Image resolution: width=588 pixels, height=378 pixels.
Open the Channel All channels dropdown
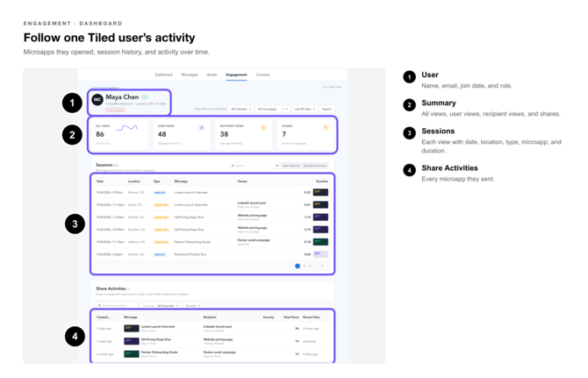tap(161, 306)
